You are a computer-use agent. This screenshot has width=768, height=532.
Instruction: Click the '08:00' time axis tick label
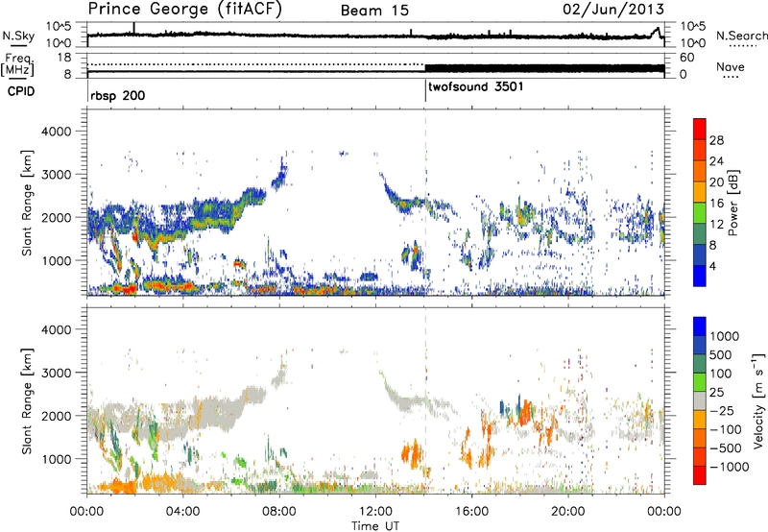(x=279, y=511)
